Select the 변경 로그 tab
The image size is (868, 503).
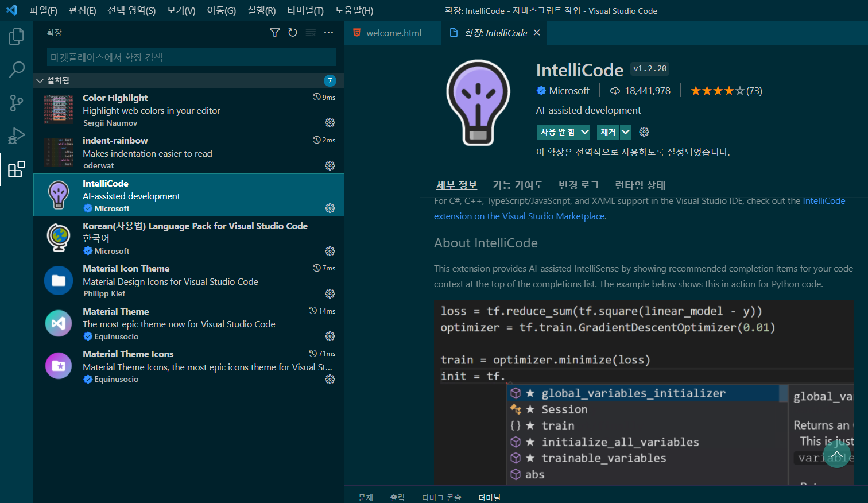coord(579,185)
